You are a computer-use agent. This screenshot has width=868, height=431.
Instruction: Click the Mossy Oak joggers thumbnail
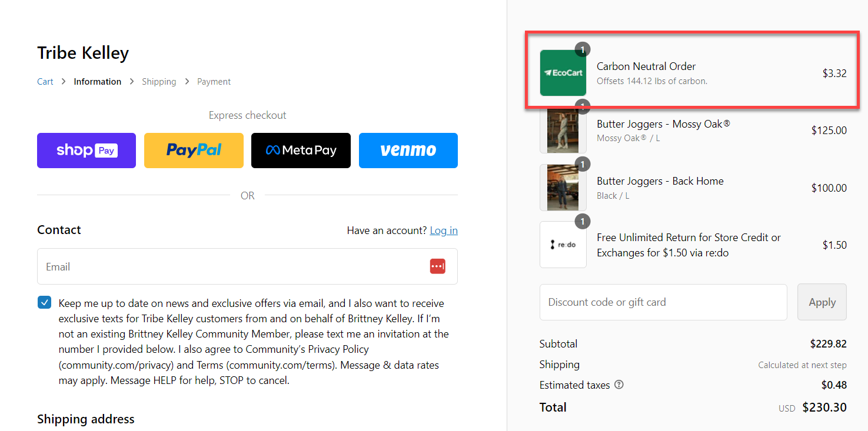point(563,130)
